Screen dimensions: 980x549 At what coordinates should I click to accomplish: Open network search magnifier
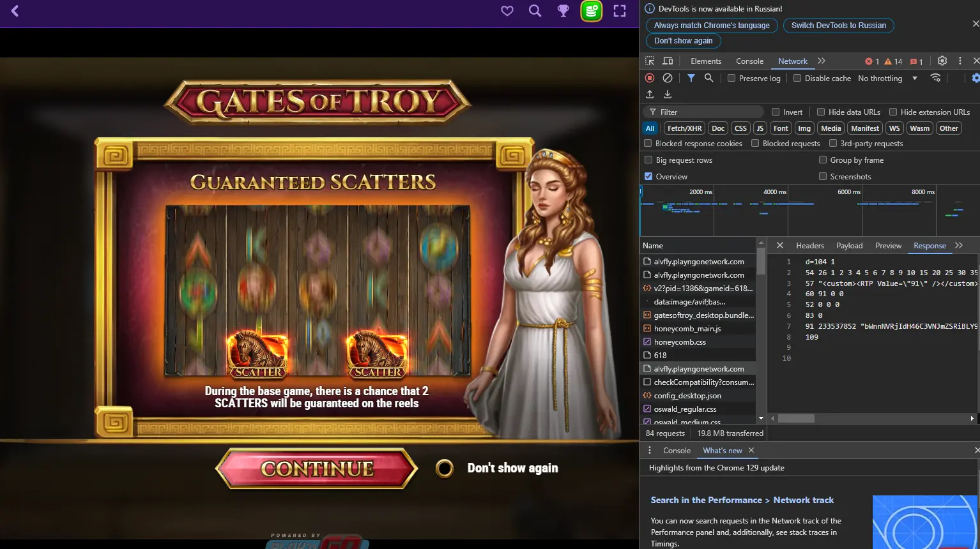point(709,78)
